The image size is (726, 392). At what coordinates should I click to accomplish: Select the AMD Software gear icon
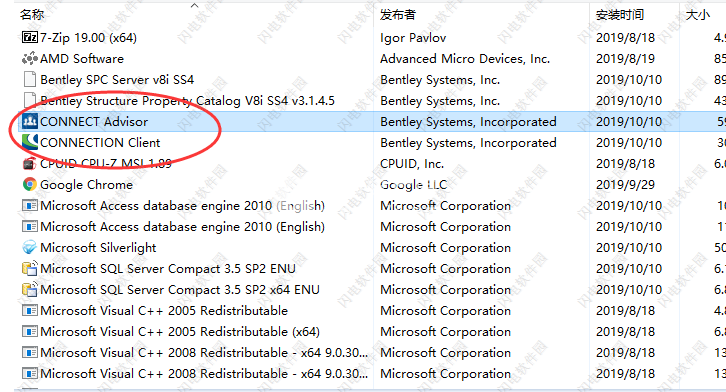(x=30, y=58)
